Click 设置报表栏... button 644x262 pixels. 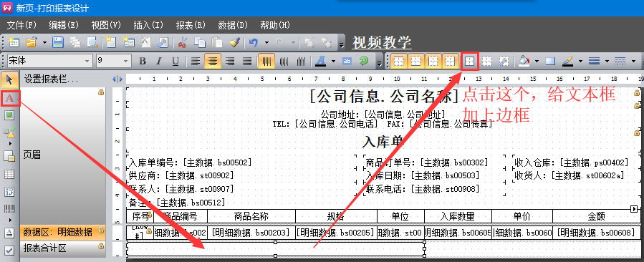pyautogui.click(x=52, y=79)
